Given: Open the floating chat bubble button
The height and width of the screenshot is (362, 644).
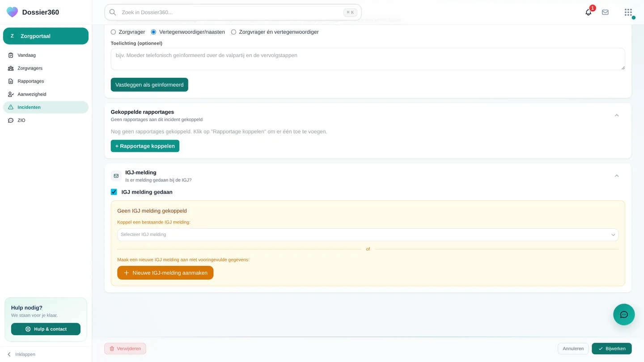Looking at the screenshot, I should click(x=624, y=315).
